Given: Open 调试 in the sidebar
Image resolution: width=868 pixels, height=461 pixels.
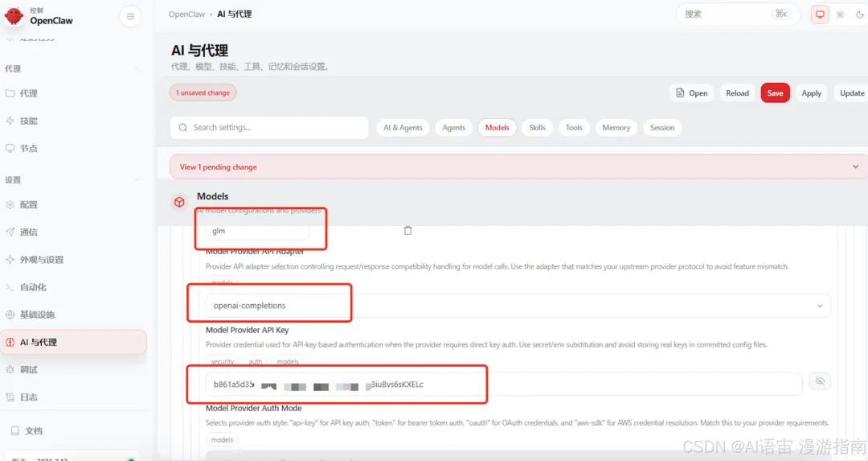Looking at the screenshot, I should (x=73, y=369).
